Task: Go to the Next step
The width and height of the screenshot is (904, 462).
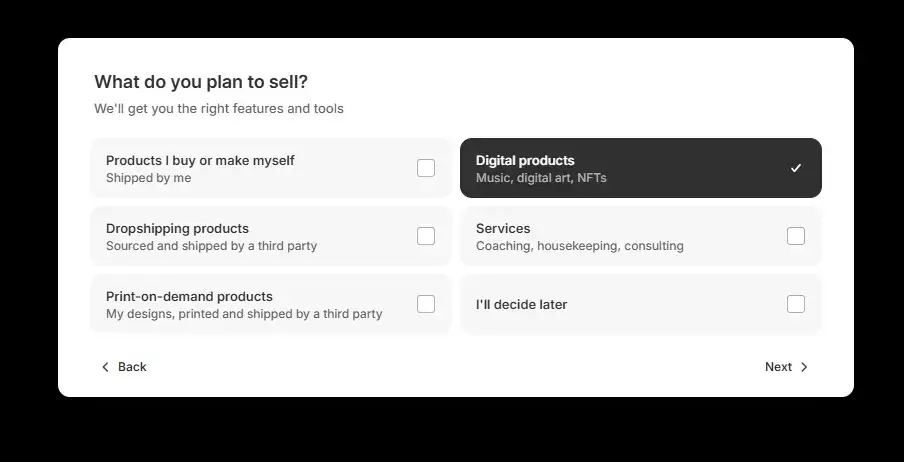Action: click(786, 367)
